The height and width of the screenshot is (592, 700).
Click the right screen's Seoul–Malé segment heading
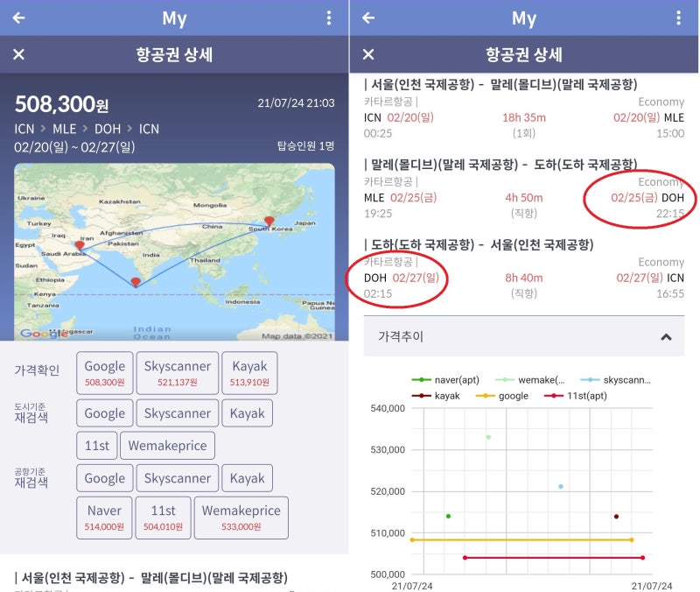pos(500,84)
